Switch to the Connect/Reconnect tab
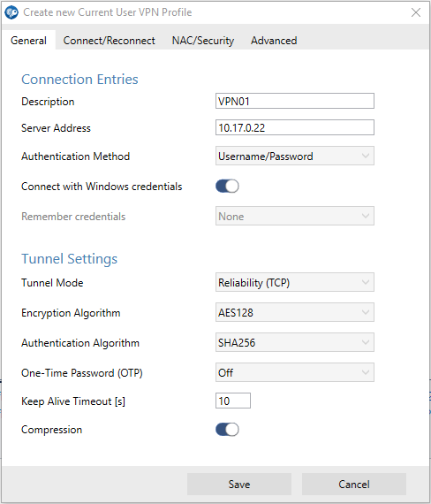This screenshot has height=504, width=431. pyautogui.click(x=109, y=41)
